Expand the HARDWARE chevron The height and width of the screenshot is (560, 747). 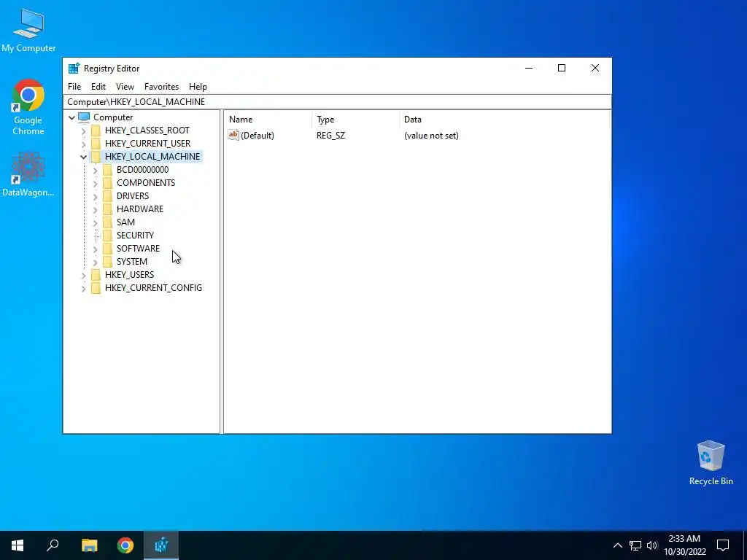pos(96,209)
